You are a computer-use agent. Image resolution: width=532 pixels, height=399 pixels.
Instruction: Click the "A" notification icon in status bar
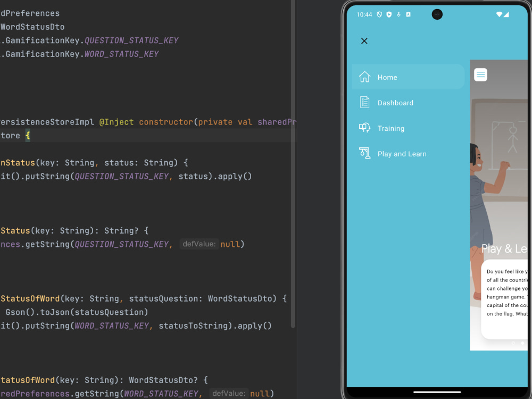408,14
